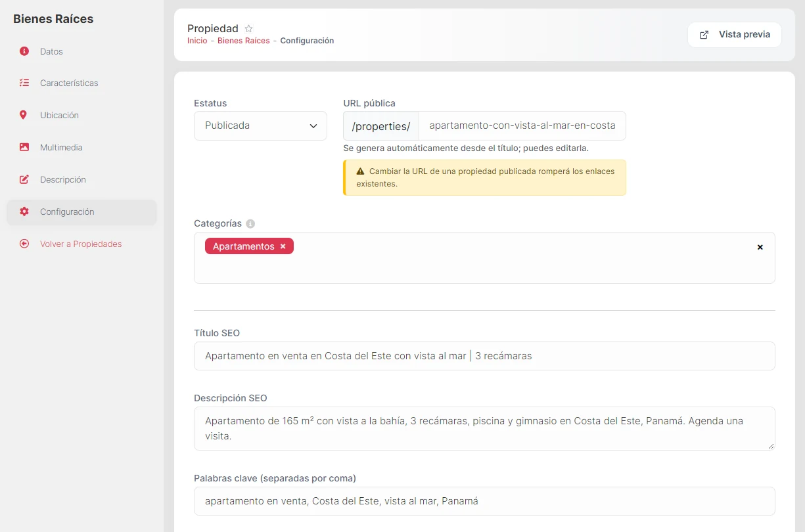This screenshot has width=805, height=532.
Task: Click the Descripción SEO label
Action: point(231,398)
